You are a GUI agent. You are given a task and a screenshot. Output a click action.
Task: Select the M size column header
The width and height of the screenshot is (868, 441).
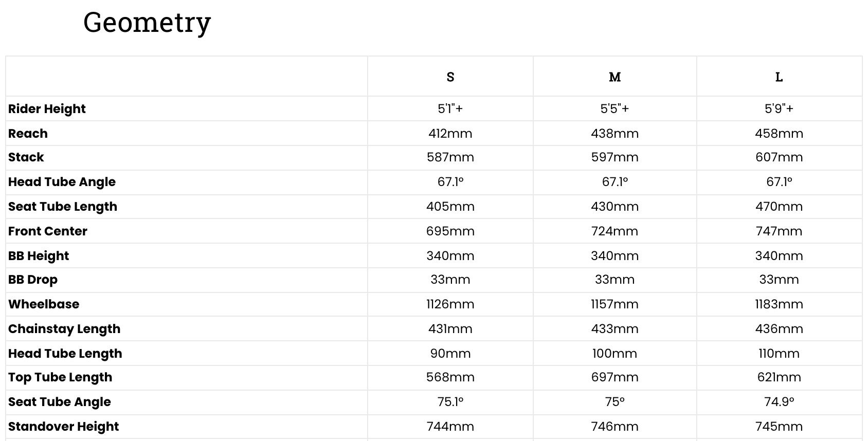click(x=614, y=77)
